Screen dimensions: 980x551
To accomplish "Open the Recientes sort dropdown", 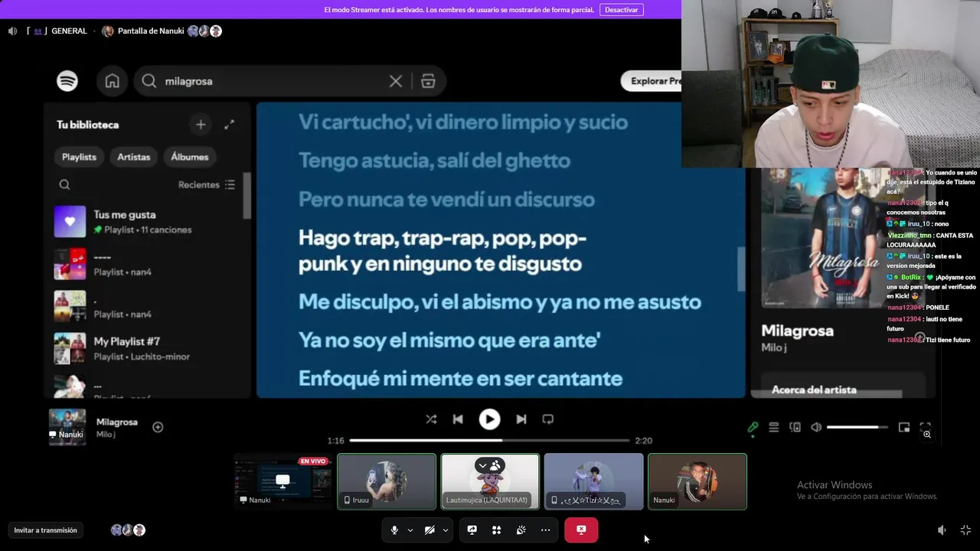I will pos(207,184).
